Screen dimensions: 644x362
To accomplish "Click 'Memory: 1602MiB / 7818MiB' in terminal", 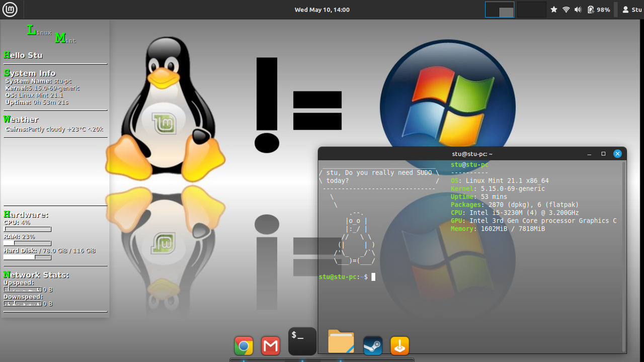I will [x=498, y=229].
